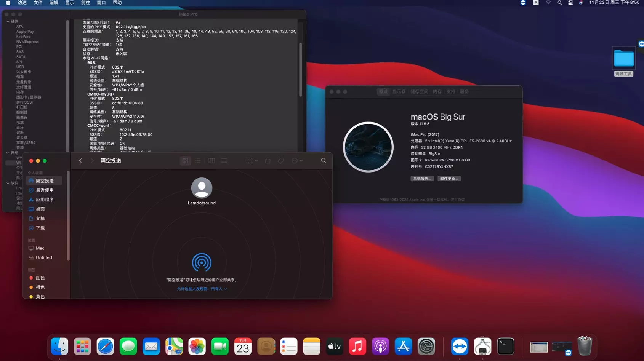Switch to list view in Finder toolbar
This screenshot has width=644, height=361.
[x=198, y=160]
